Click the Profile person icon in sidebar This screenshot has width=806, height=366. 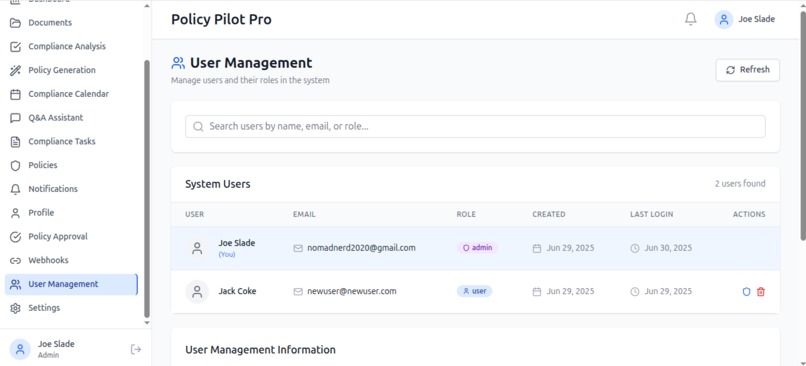coord(15,213)
